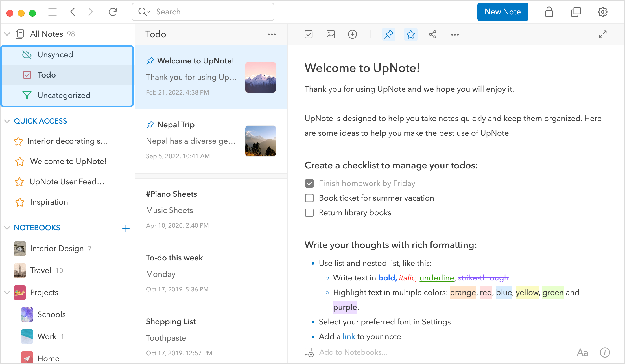The height and width of the screenshot is (364, 625).
Task: Open the Unsynced notes filter
Action: tap(55, 55)
